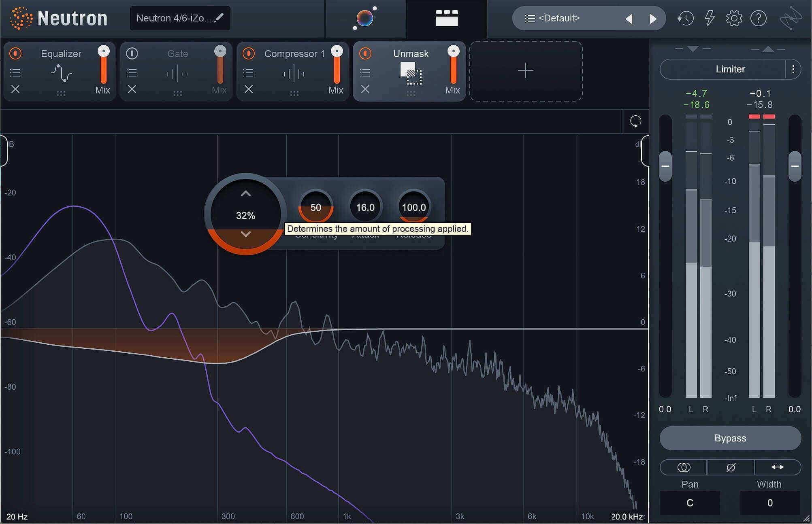Invert phase with the Ø icon
This screenshot has width=812, height=524.
[x=731, y=467]
